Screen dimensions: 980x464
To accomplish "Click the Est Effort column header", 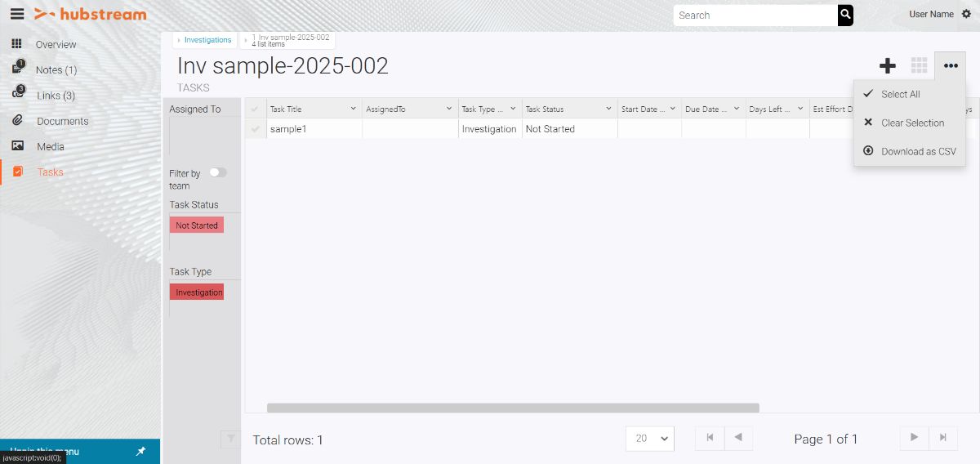I will (832, 109).
